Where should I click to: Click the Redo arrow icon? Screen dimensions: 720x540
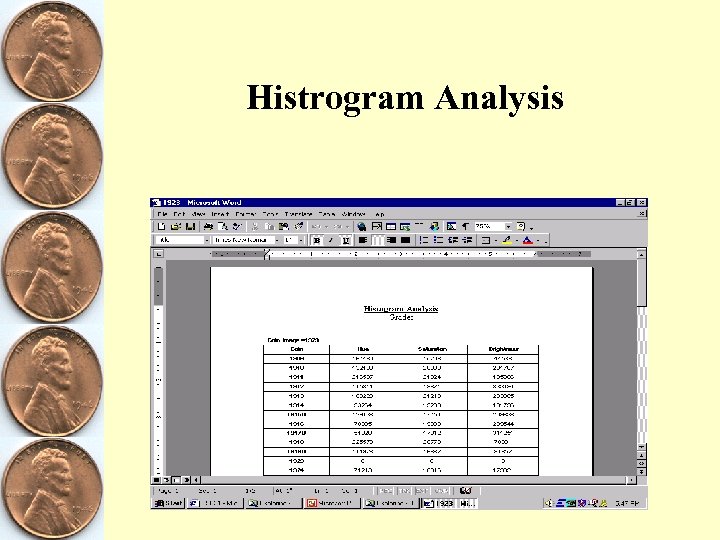click(x=338, y=226)
